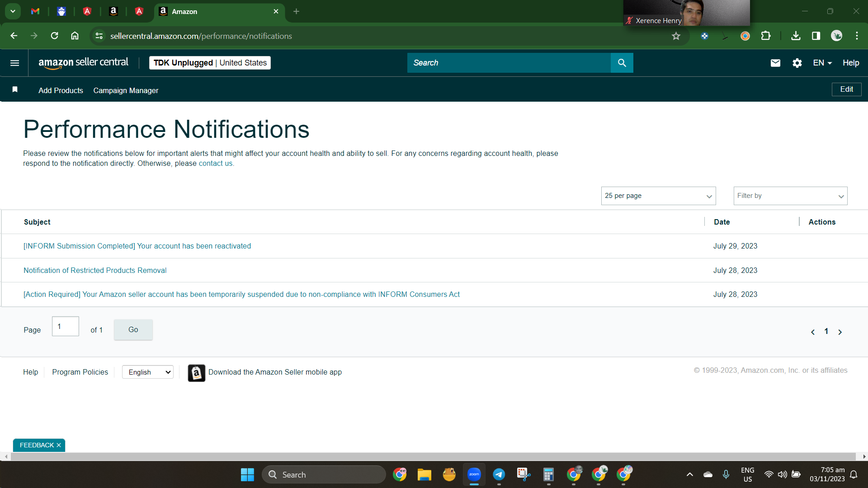The height and width of the screenshot is (488, 868).
Task: Open the Calculator app from the taskbar
Action: tap(548, 474)
